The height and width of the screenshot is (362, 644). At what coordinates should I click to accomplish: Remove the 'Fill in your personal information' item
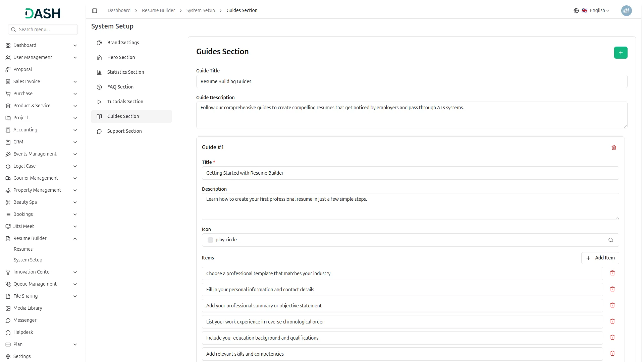tap(612, 289)
